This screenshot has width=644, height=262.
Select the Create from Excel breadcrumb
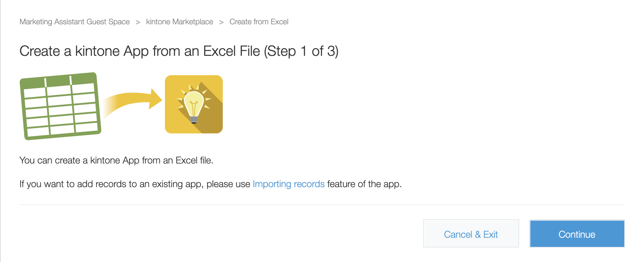pos(259,22)
